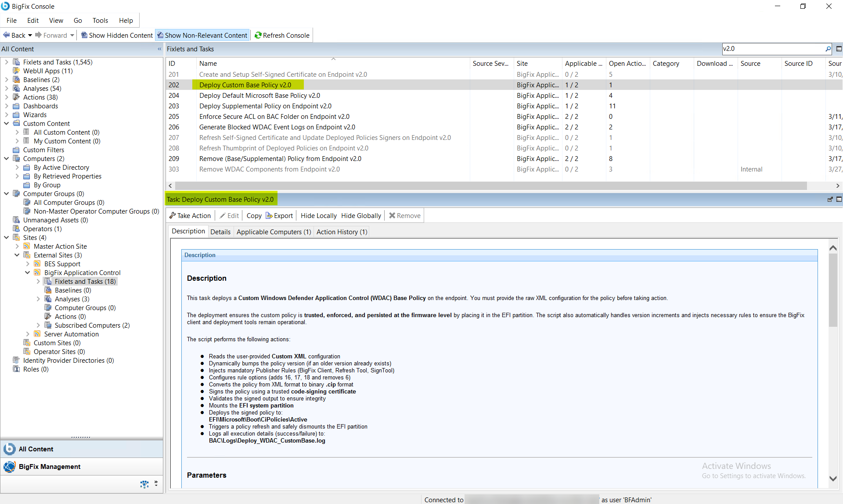The image size is (843, 504).
Task: Switch to the Applicable Computers tab
Action: coord(273,232)
